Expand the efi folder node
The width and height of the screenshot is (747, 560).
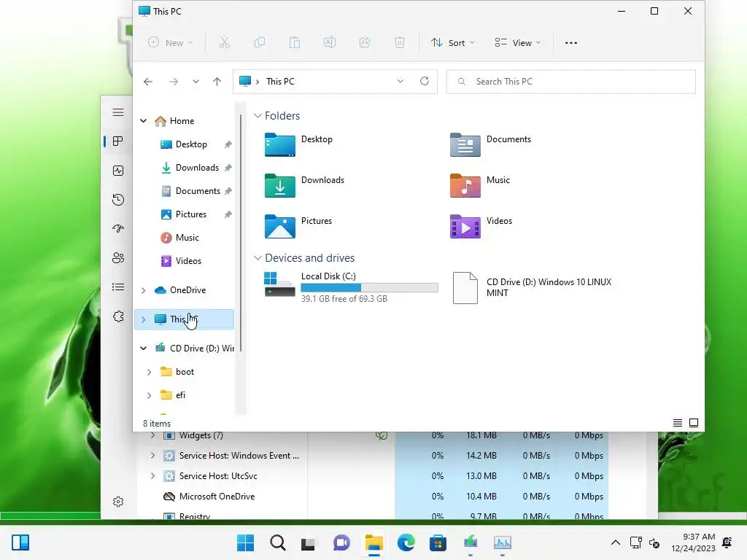pos(149,395)
